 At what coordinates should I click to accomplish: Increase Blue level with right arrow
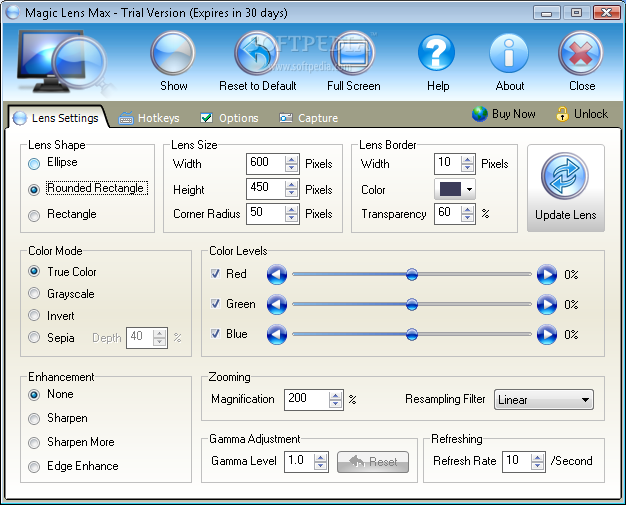(547, 335)
